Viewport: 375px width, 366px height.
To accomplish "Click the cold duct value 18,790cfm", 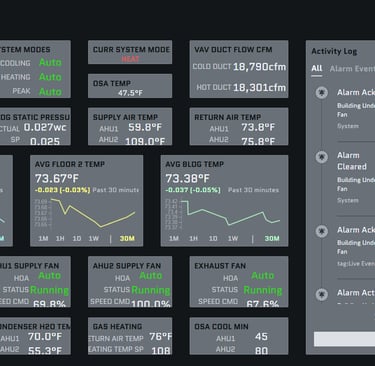I will coord(259,67).
